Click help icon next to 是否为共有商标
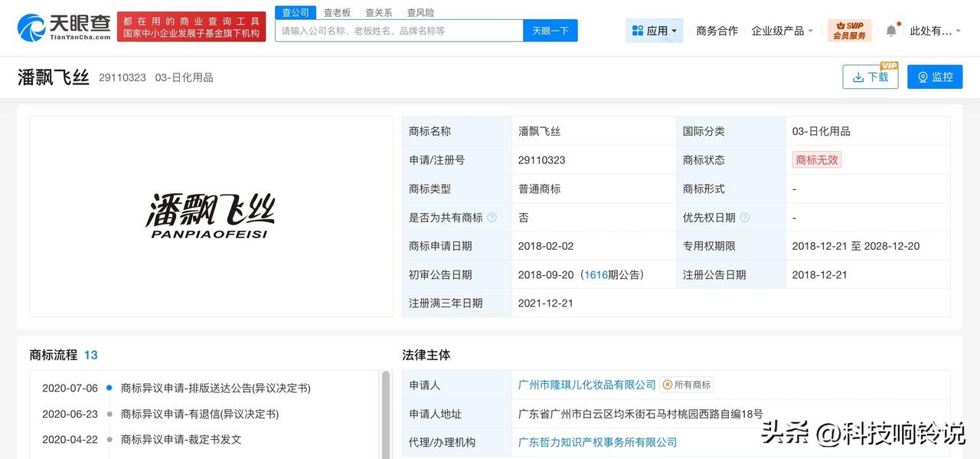The image size is (980, 459). [x=492, y=218]
